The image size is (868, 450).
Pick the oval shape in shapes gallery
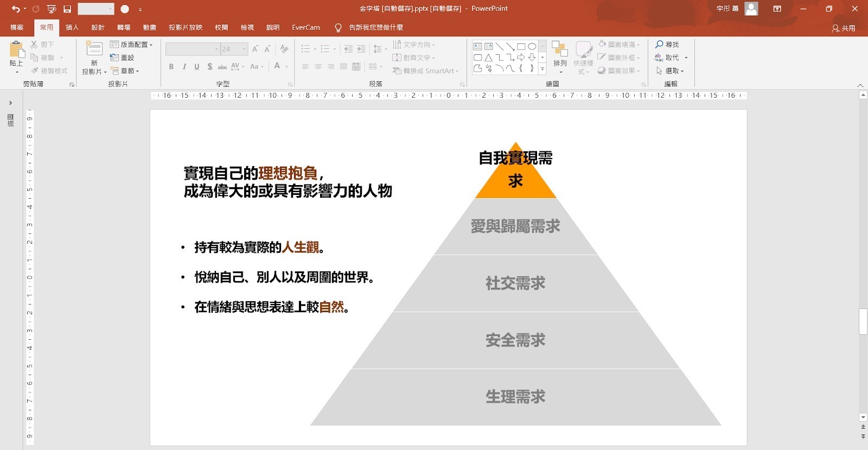(532, 47)
